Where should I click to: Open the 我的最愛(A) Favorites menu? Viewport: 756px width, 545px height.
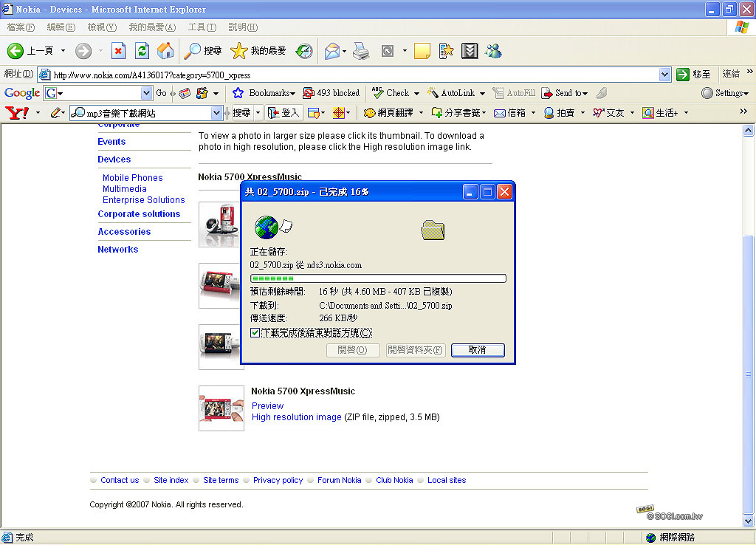click(x=152, y=27)
